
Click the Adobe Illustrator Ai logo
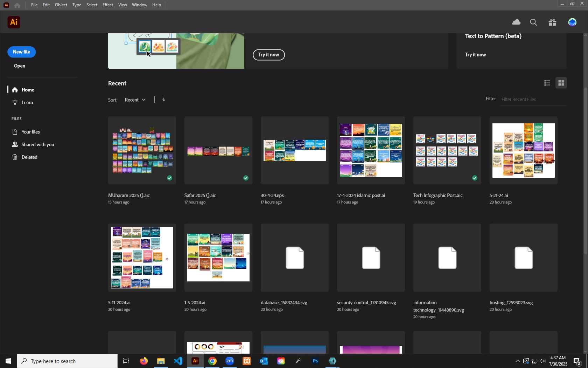14,22
